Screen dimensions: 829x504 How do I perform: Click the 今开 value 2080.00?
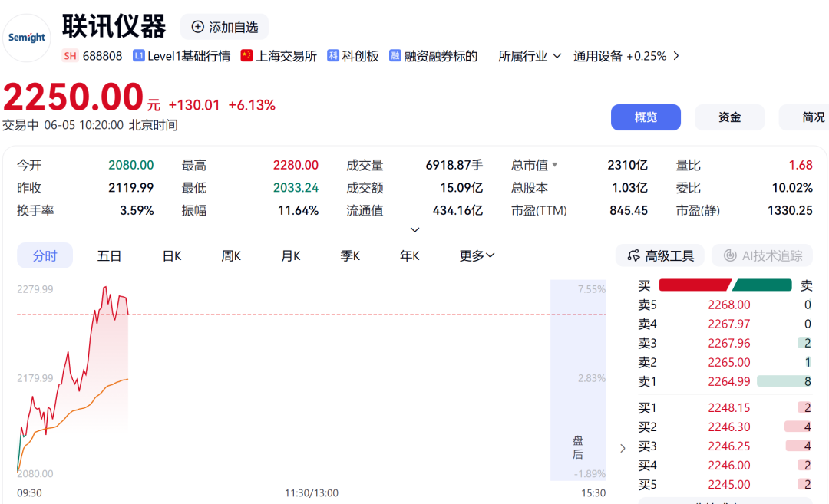pos(131,166)
